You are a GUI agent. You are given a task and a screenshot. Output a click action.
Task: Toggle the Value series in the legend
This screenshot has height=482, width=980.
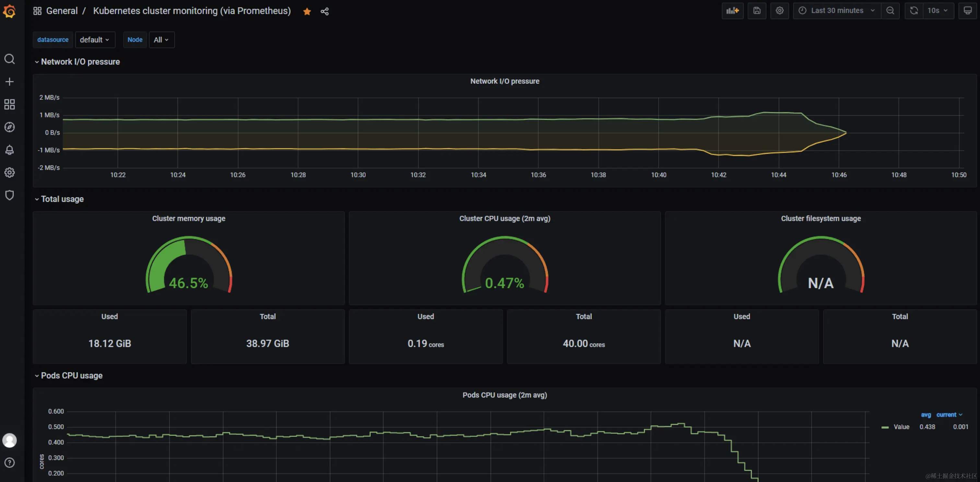tap(901, 427)
